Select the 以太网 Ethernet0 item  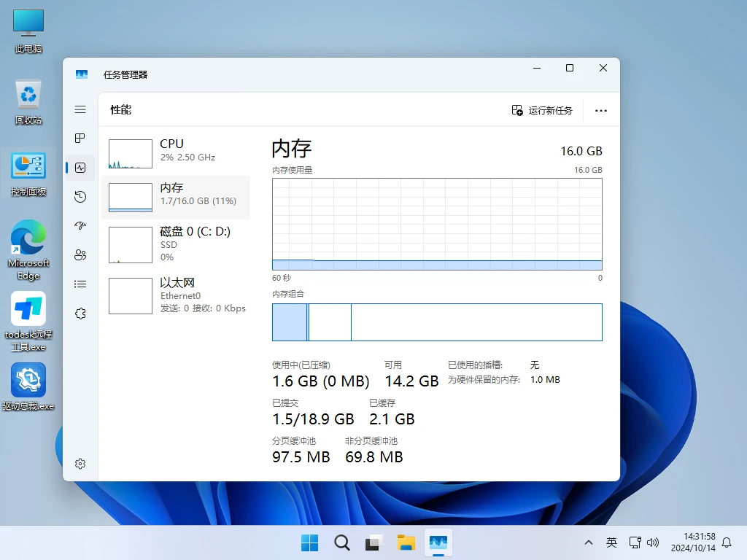point(176,296)
